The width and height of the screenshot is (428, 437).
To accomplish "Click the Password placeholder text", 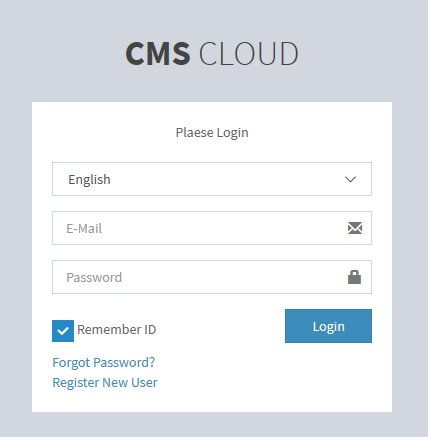I will tap(94, 278).
